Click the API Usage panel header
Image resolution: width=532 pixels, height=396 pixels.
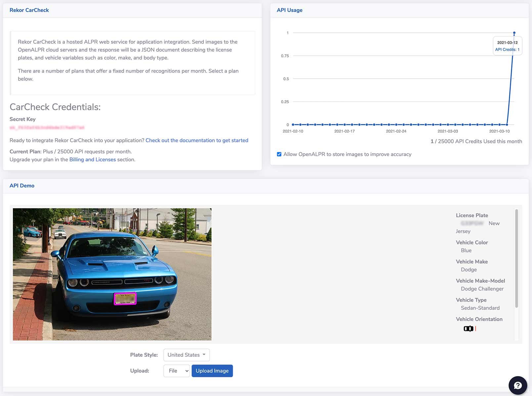[x=289, y=10]
